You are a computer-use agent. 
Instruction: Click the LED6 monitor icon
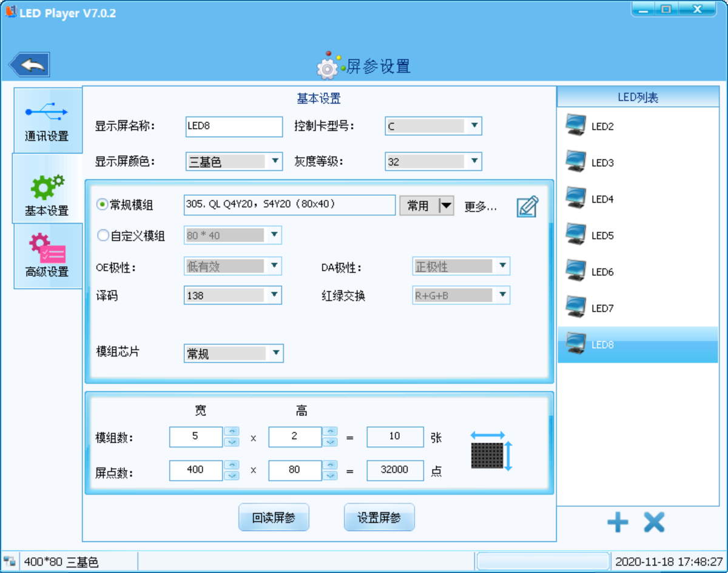coord(575,270)
